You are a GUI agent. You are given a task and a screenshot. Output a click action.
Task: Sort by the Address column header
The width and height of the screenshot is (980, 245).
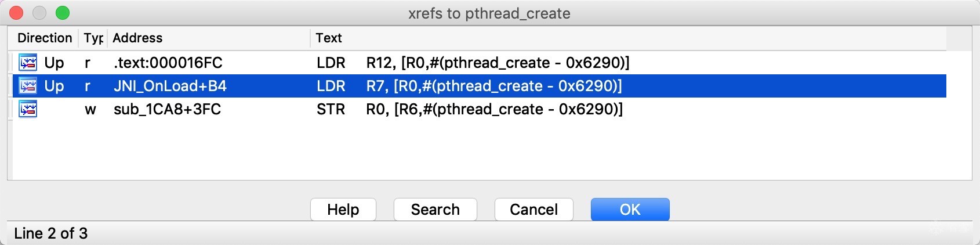(137, 38)
